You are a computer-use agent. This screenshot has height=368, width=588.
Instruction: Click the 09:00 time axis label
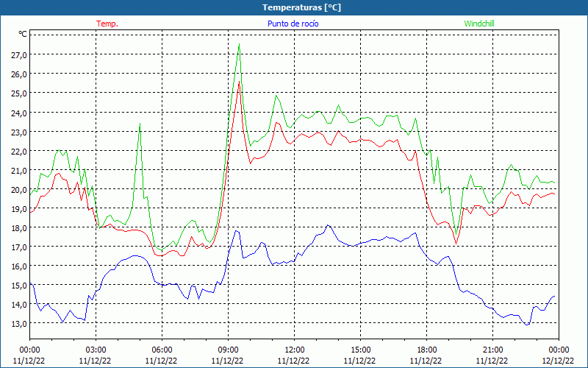point(228,350)
